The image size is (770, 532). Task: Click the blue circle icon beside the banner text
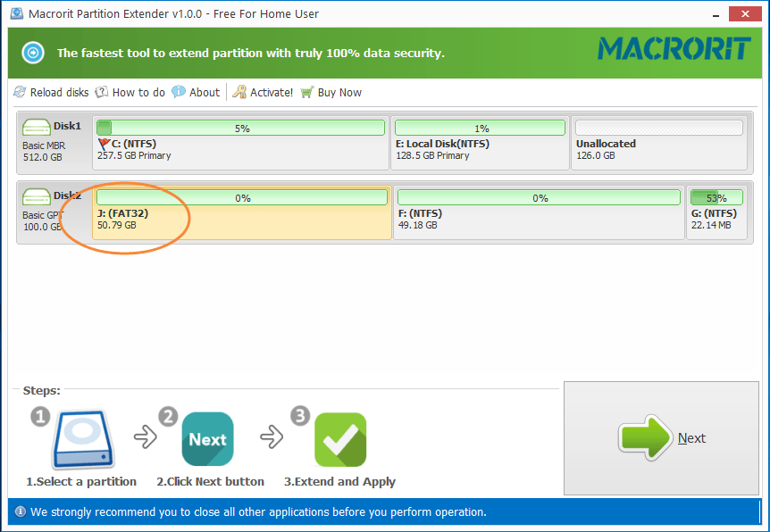[32, 53]
